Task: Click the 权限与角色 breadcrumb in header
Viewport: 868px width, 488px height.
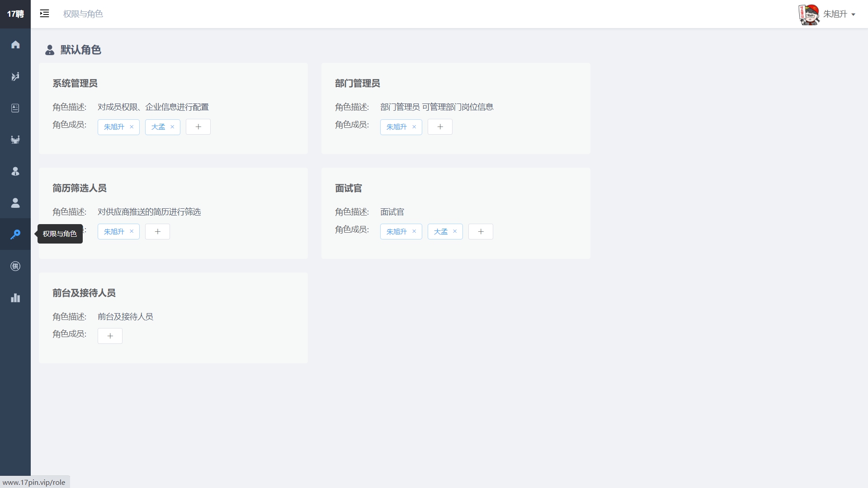Action: (83, 14)
